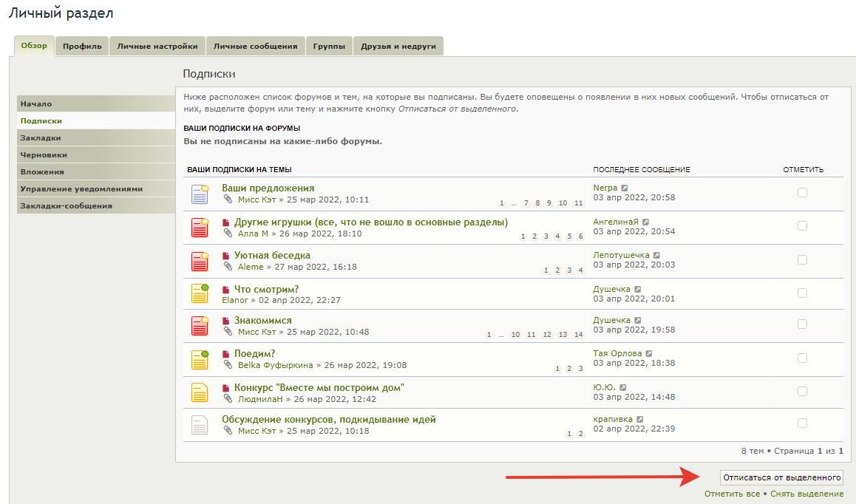Click the red folder icon beside "Уютная беседка"
The image size is (856, 504).
(200, 261)
